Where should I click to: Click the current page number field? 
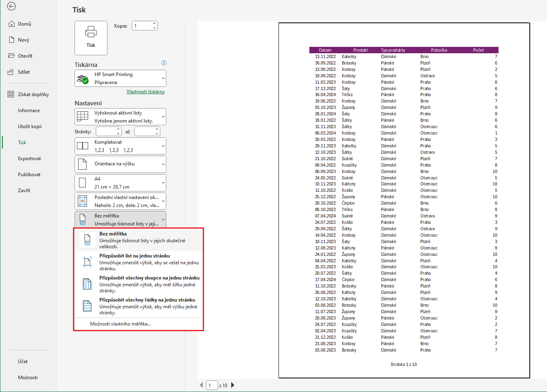pos(212,386)
